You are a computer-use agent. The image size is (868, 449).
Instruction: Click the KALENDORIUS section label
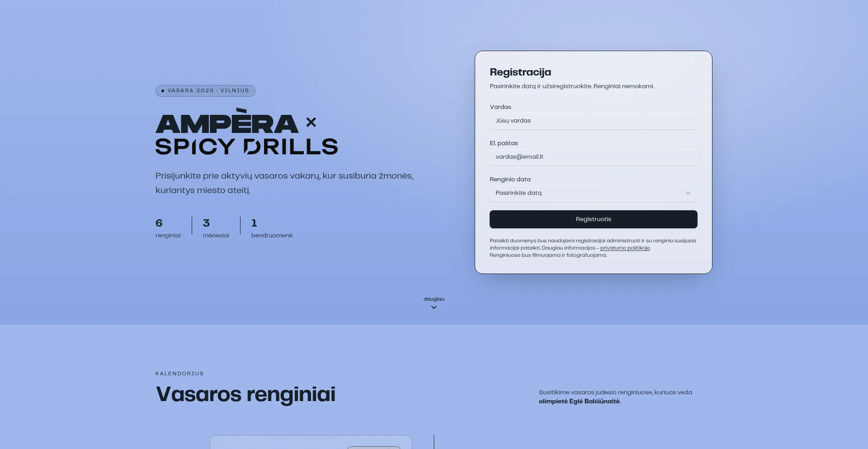click(x=179, y=373)
